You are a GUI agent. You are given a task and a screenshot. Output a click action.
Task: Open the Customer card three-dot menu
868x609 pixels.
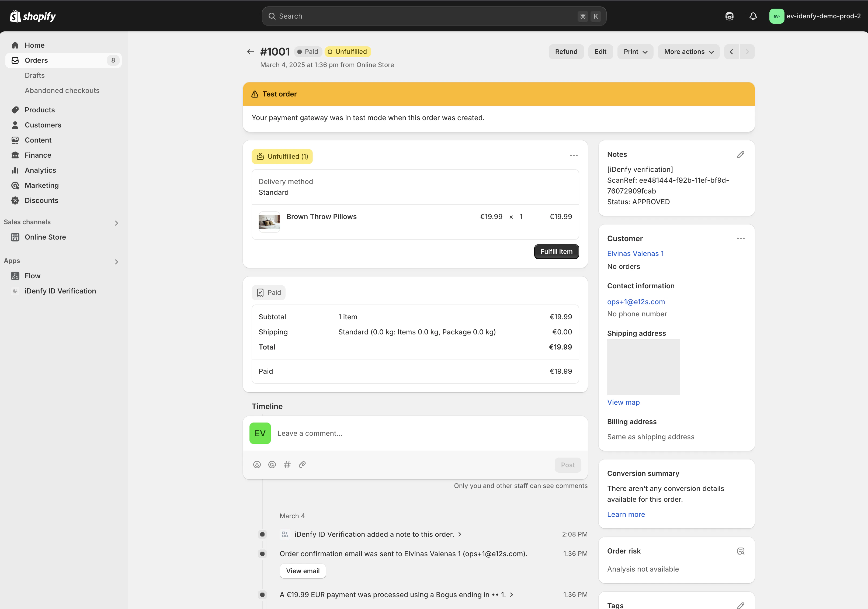click(740, 239)
